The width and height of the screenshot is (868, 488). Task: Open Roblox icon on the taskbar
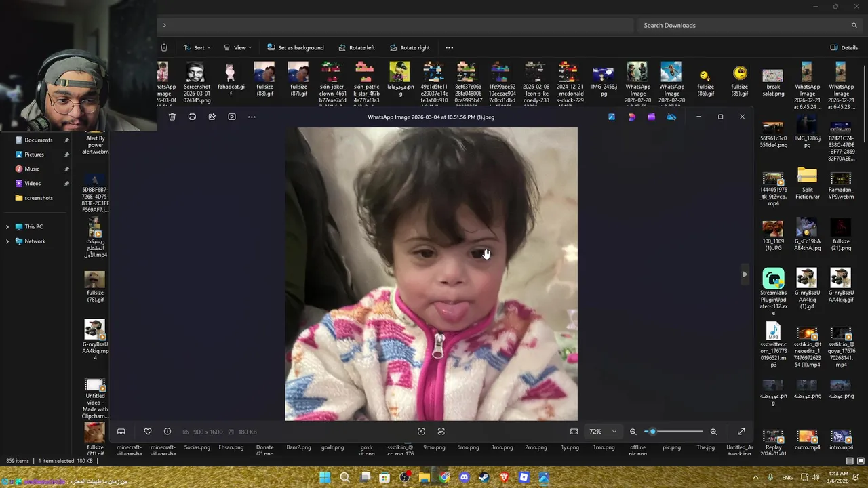(x=524, y=478)
